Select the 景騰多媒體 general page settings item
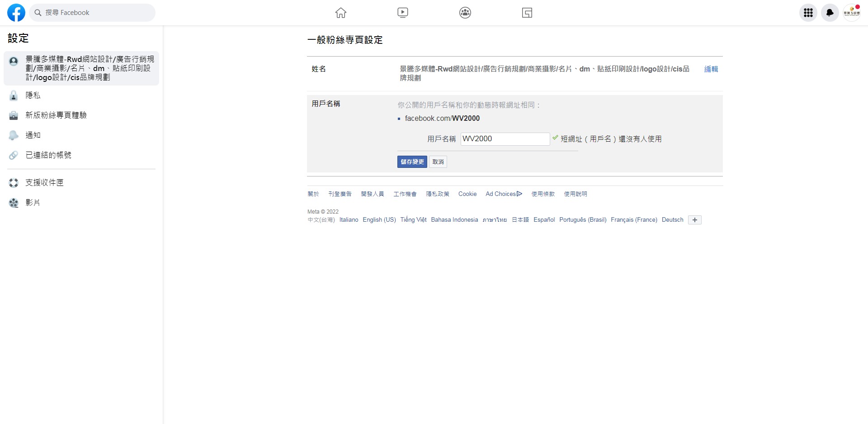 81,68
